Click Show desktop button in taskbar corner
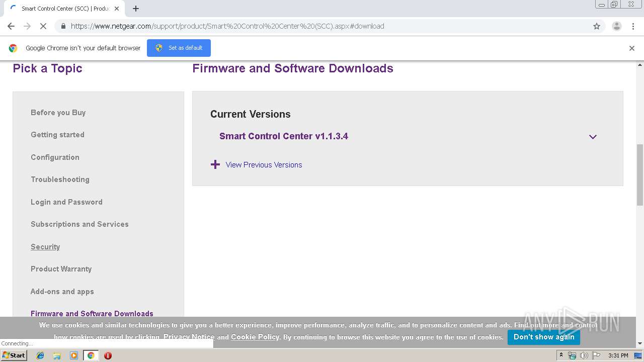Viewport: 644px width, 362px height. tap(638, 355)
